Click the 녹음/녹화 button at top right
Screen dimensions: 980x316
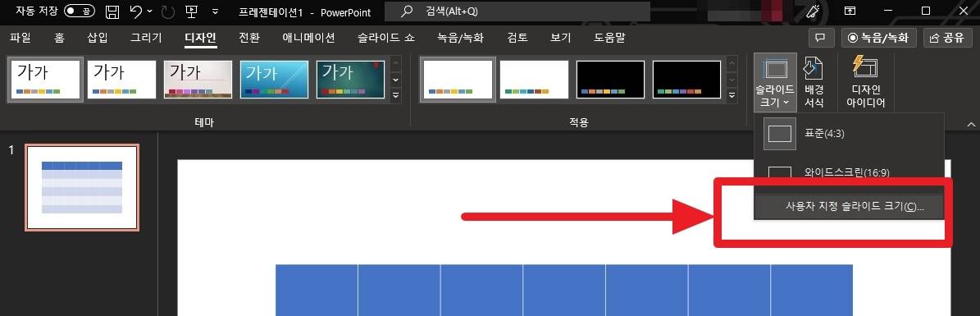click(879, 38)
